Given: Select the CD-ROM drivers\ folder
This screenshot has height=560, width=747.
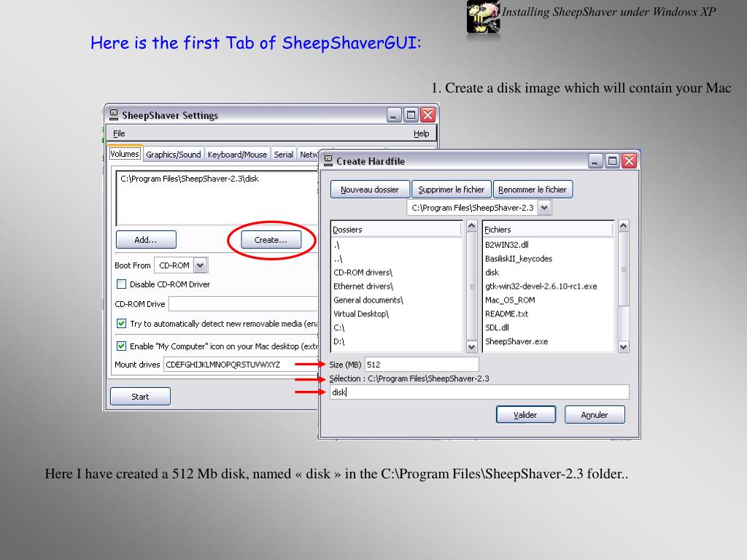Looking at the screenshot, I should (363, 273).
